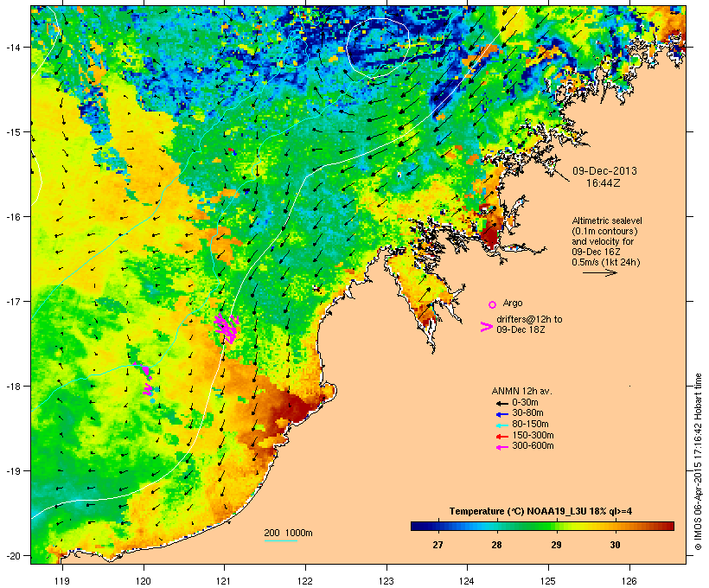Click the color bar tick label 28
Screen dimensions: 709x588
[496, 545]
